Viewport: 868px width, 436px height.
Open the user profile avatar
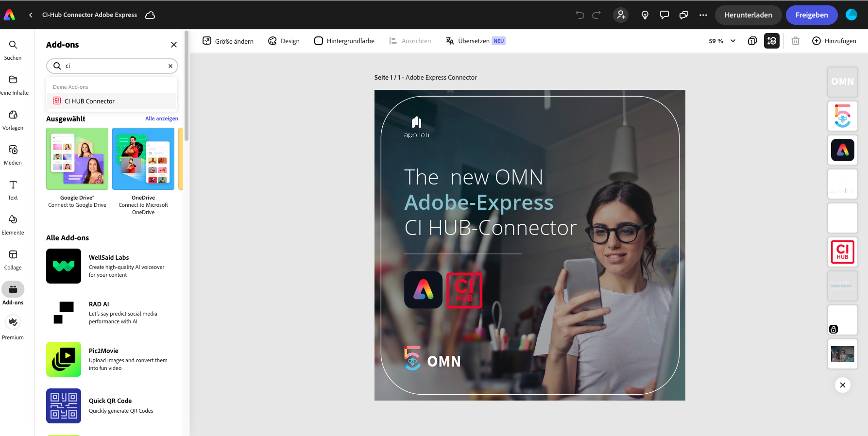point(851,15)
